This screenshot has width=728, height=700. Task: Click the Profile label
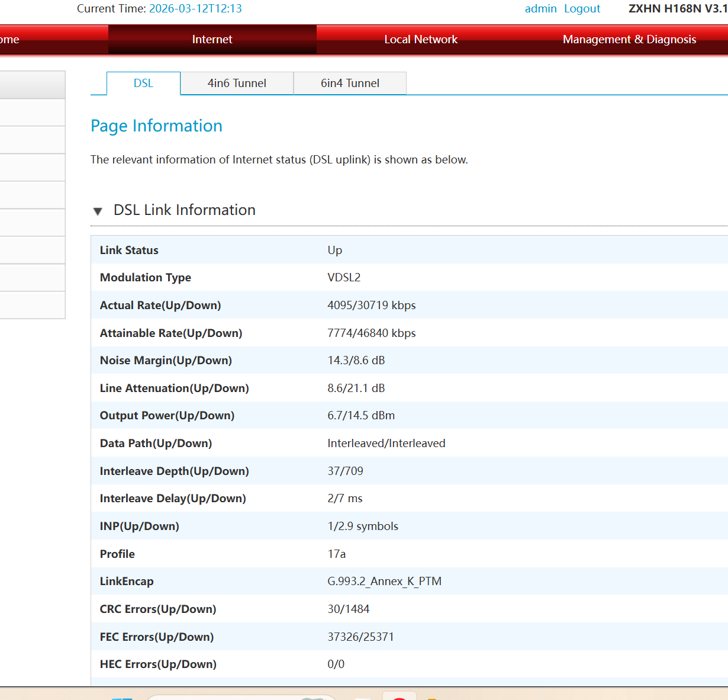(x=117, y=554)
